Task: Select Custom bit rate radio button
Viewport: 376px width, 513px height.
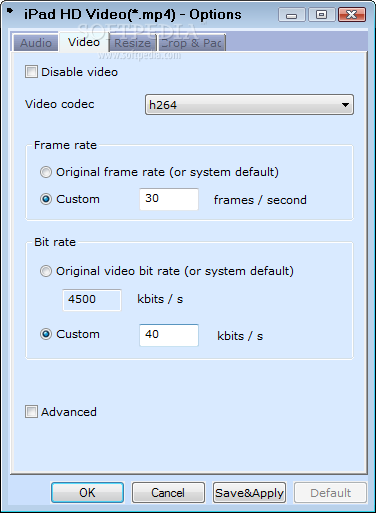Action: [x=46, y=334]
